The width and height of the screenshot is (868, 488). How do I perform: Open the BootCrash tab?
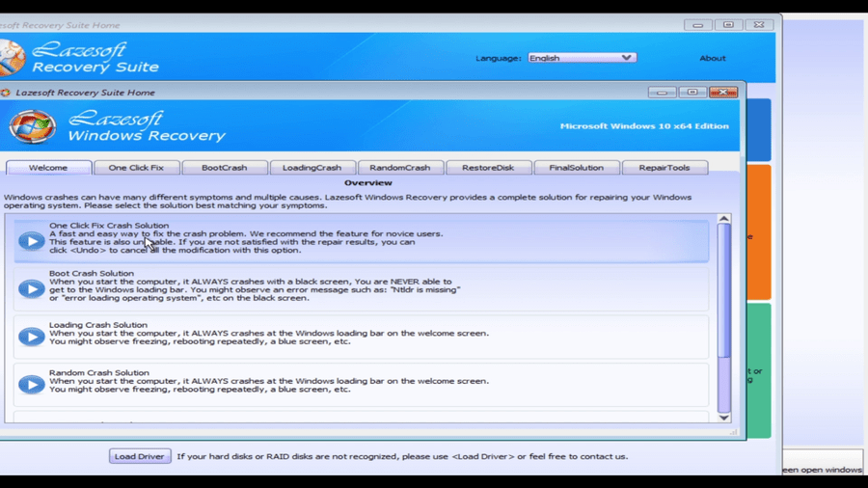(224, 168)
